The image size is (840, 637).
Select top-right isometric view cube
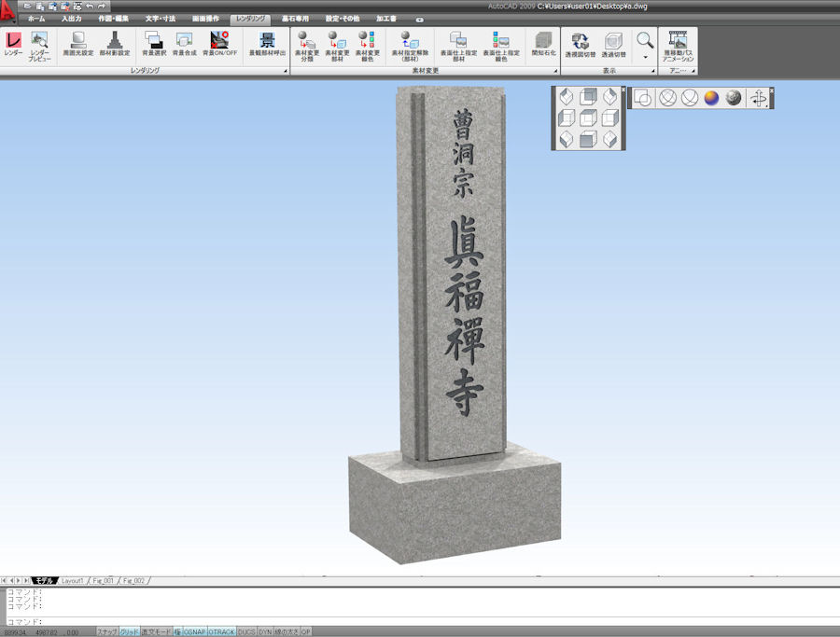pyautogui.click(x=610, y=97)
